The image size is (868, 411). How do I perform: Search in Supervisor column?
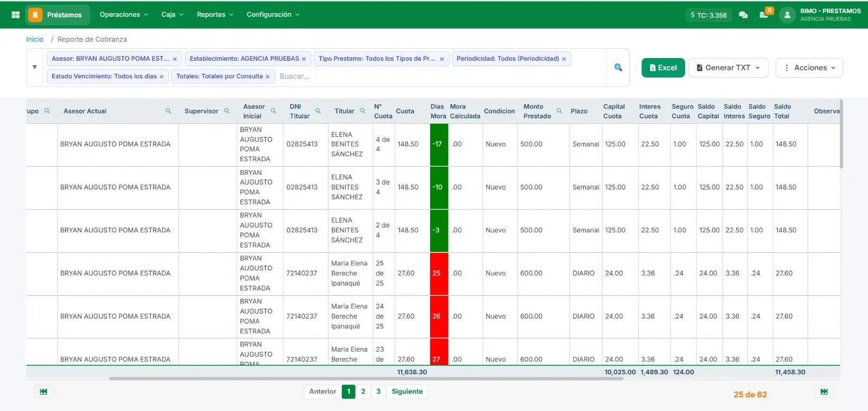click(x=227, y=111)
